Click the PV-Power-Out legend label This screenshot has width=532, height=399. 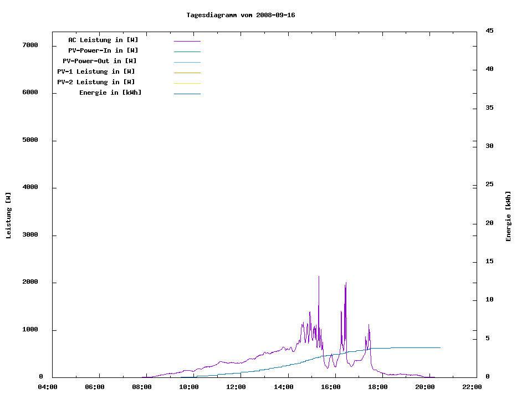point(100,61)
